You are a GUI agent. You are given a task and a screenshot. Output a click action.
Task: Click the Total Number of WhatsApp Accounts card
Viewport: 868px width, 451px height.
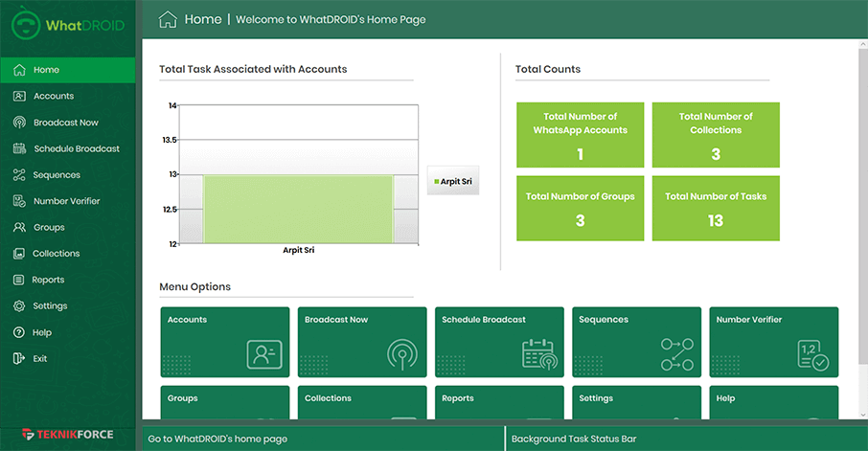coord(581,134)
